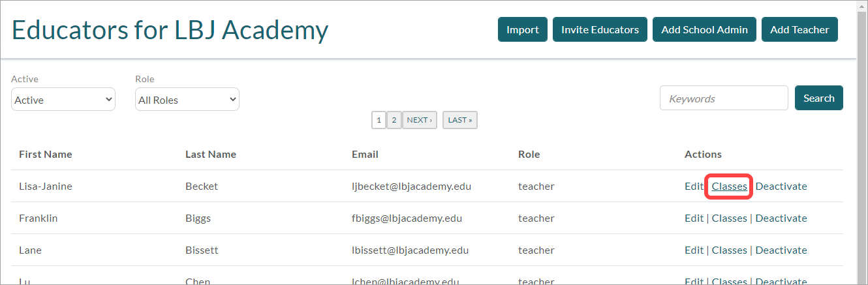Open Classes for Lane Bissett

(729, 250)
